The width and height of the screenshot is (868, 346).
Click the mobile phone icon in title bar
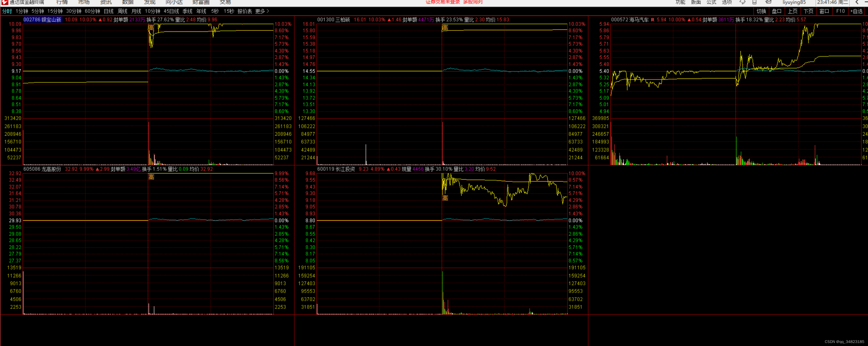coord(754,2)
